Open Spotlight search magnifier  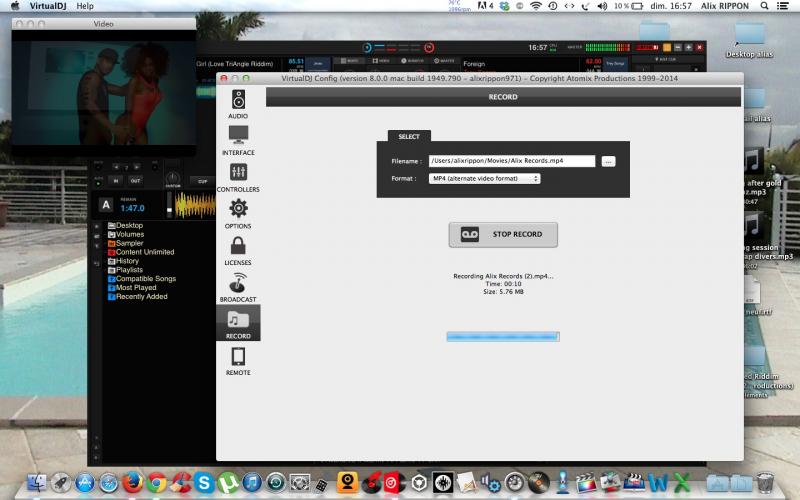click(764, 6)
